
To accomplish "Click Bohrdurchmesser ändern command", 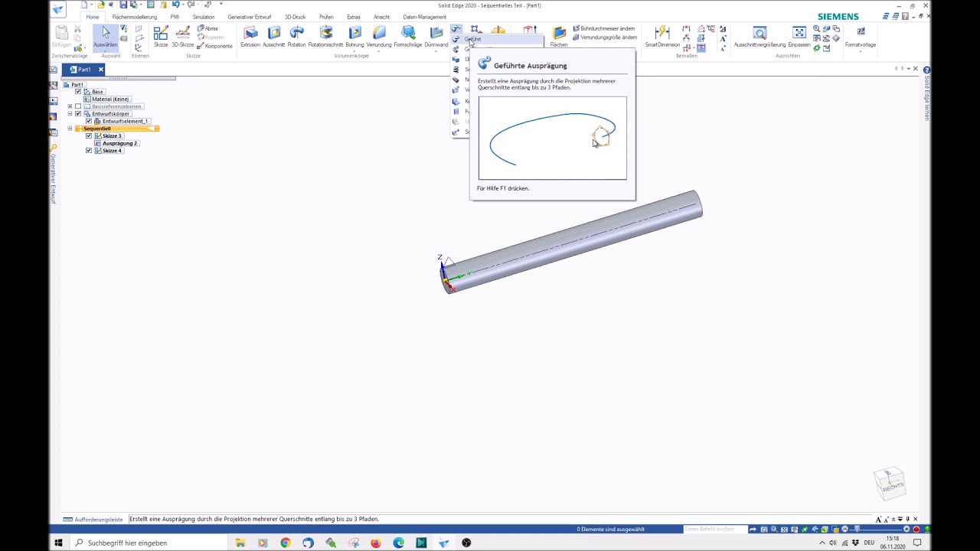I will [604, 29].
